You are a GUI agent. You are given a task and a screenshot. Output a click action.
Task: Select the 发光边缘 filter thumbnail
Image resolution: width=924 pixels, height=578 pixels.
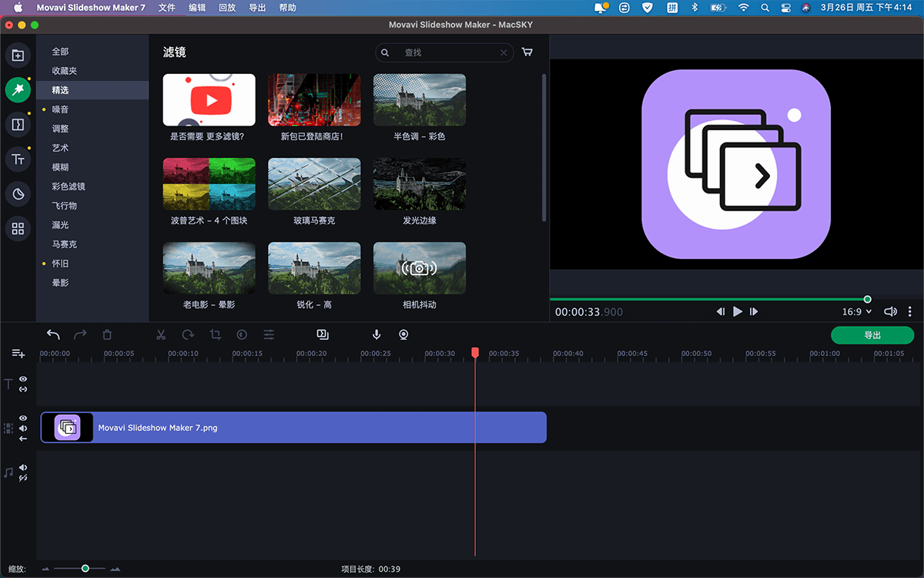tap(420, 184)
